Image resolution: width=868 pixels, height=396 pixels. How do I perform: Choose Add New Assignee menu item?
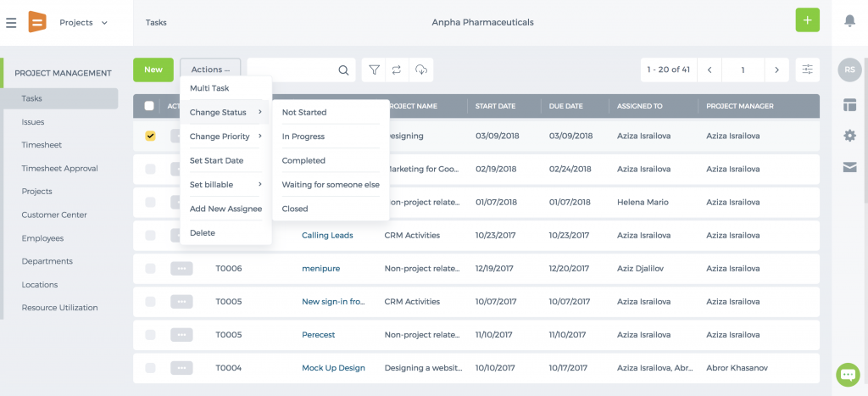coord(225,209)
